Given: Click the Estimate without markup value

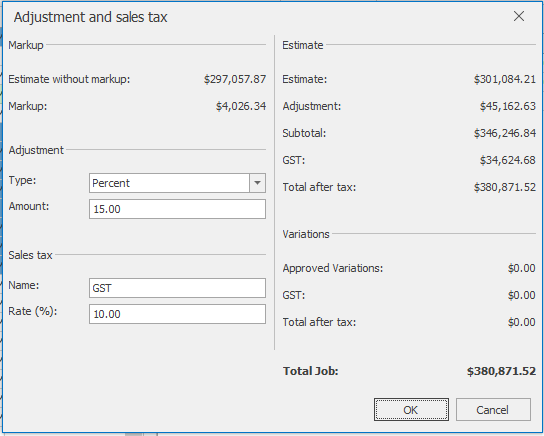Looking at the screenshot, I should [x=235, y=79].
